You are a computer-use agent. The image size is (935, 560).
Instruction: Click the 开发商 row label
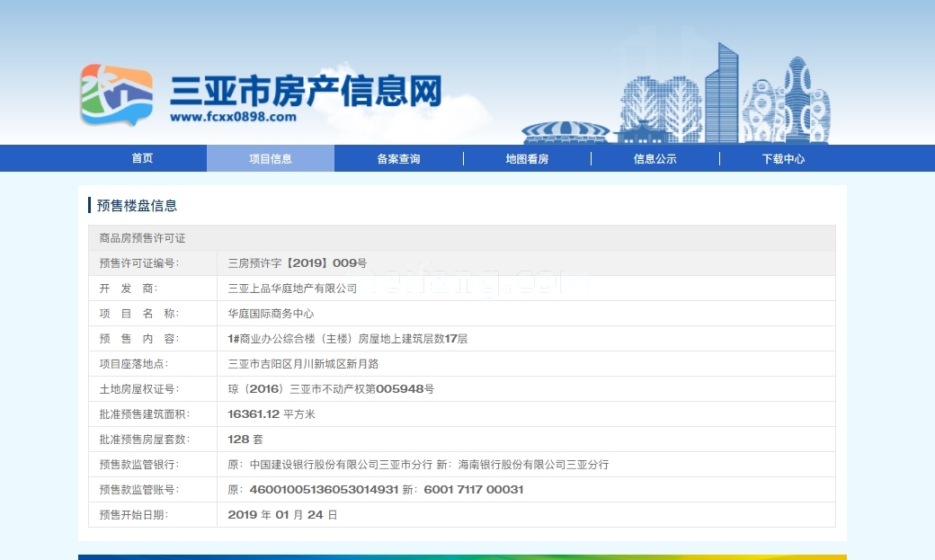(129, 288)
